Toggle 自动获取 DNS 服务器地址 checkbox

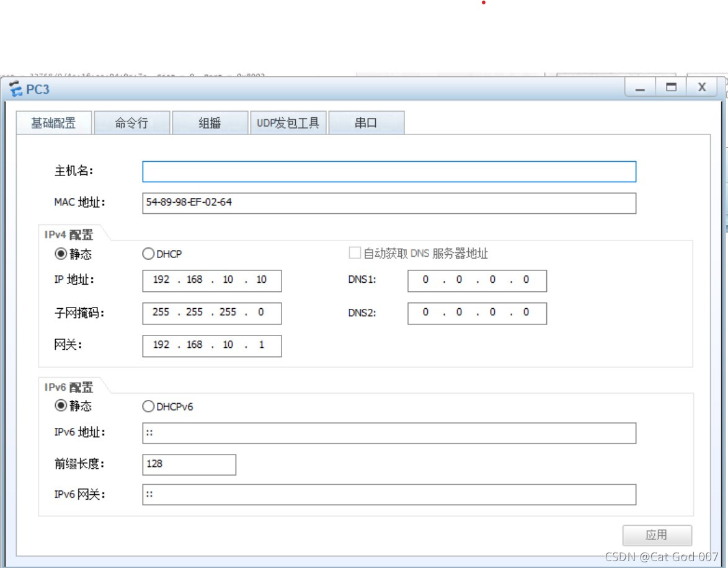(355, 253)
